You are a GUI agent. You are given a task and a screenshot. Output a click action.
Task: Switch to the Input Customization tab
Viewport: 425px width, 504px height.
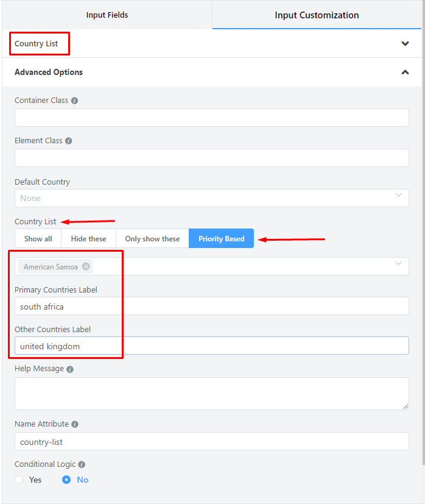[317, 15]
